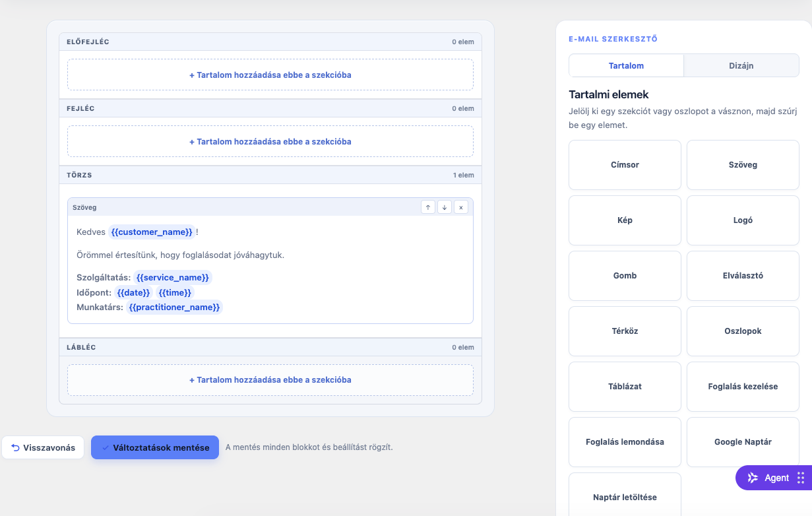
Task: Click the Agent drag handle dots
Action: tap(800, 478)
